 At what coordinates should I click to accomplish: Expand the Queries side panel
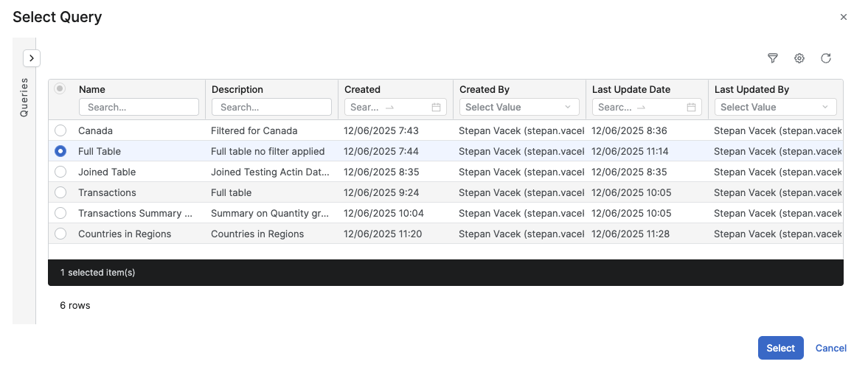pyautogui.click(x=32, y=58)
